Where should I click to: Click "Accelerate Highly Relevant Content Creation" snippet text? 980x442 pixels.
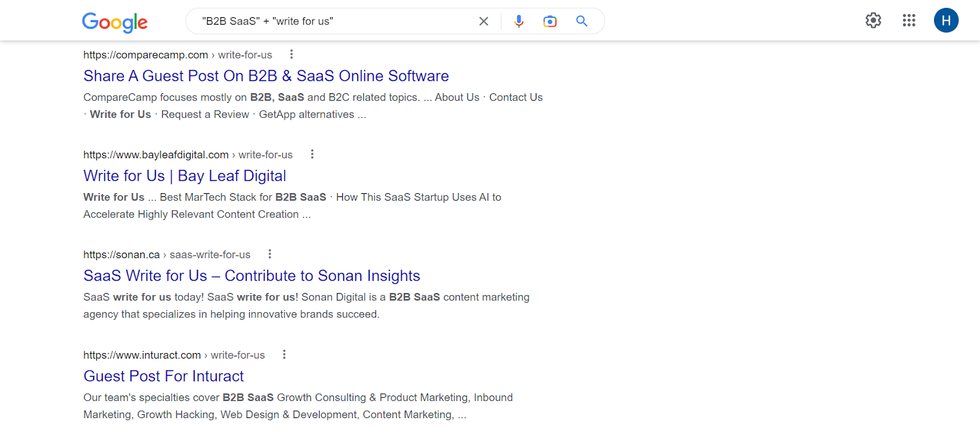point(191,215)
